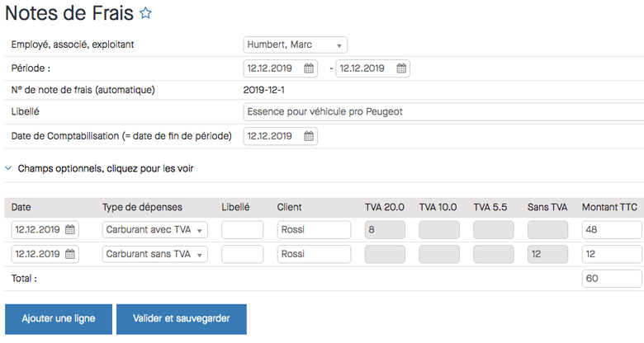Viewport: 644px width, 343px height.
Task: Select TVA 20.0 field in Carburant sans TVA row
Action: pos(386,254)
